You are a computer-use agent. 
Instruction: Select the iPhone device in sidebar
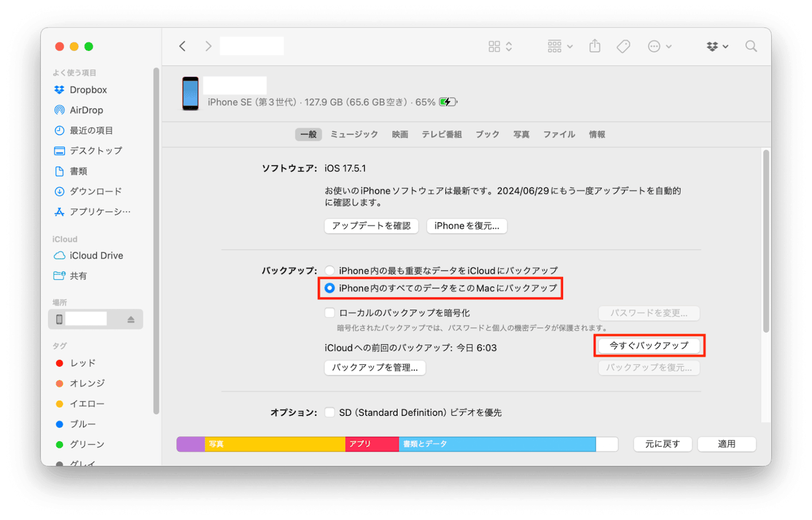(96, 319)
